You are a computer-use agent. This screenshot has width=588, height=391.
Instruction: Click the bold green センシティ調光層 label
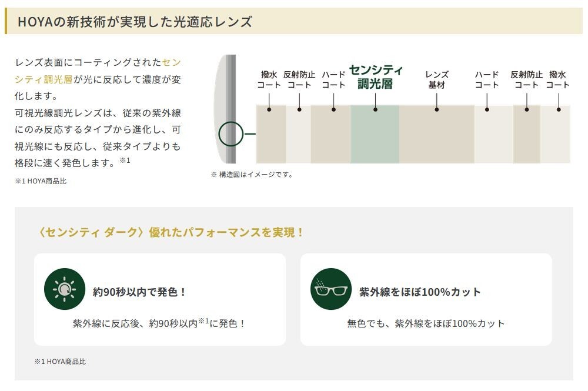tap(376, 77)
